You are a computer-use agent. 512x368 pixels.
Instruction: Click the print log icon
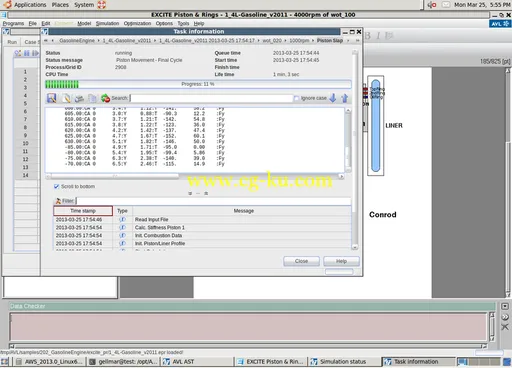79,98
